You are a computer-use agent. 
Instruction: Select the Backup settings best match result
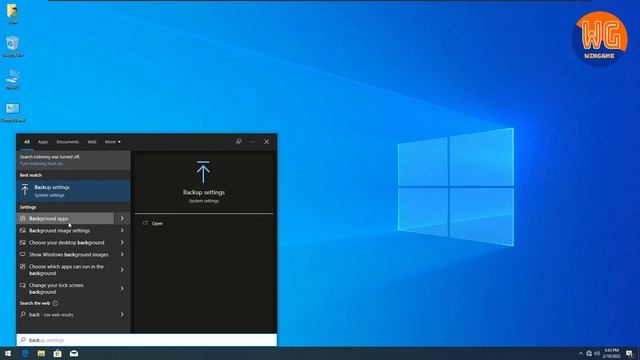click(73, 191)
